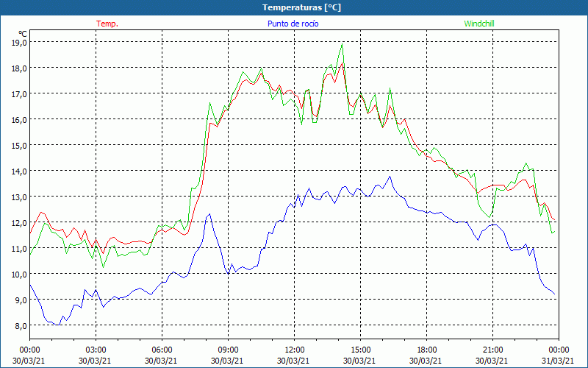Click the Temperaturas [°C] chart title

(301, 7)
